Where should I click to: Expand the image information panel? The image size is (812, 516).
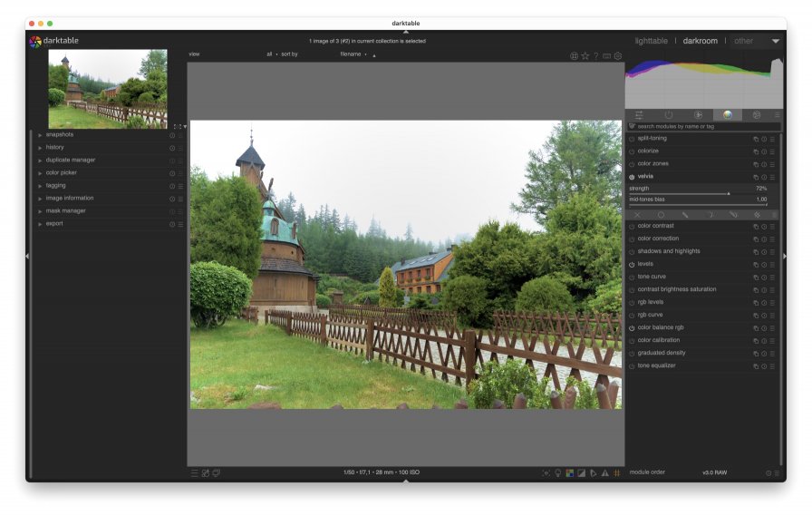tap(70, 199)
